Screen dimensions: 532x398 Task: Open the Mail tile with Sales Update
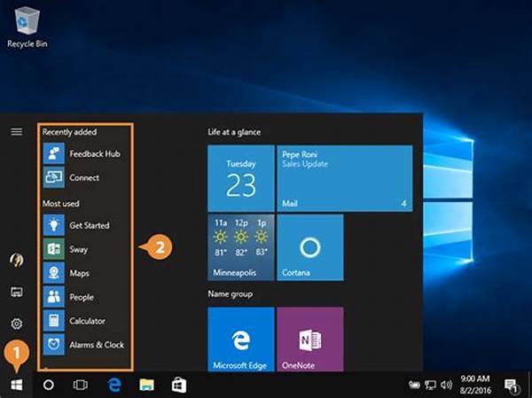(345, 178)
